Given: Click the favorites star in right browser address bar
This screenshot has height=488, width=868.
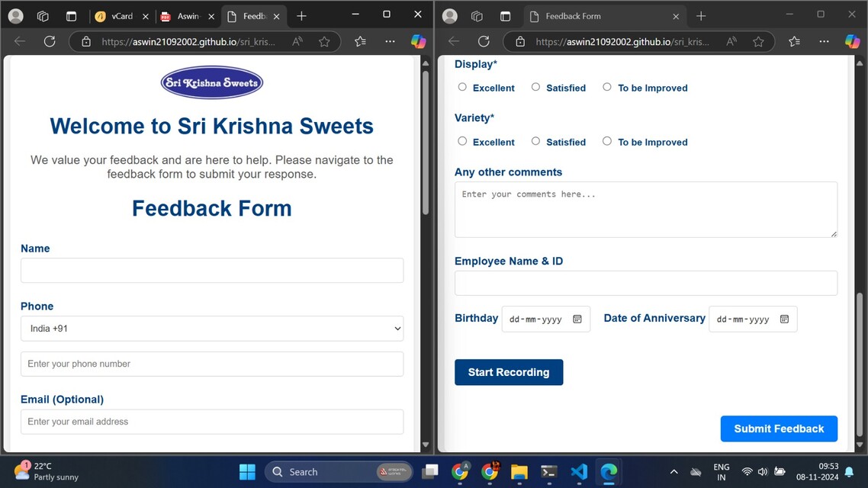Looking at the screenshot, I should (x=758, y=42).
